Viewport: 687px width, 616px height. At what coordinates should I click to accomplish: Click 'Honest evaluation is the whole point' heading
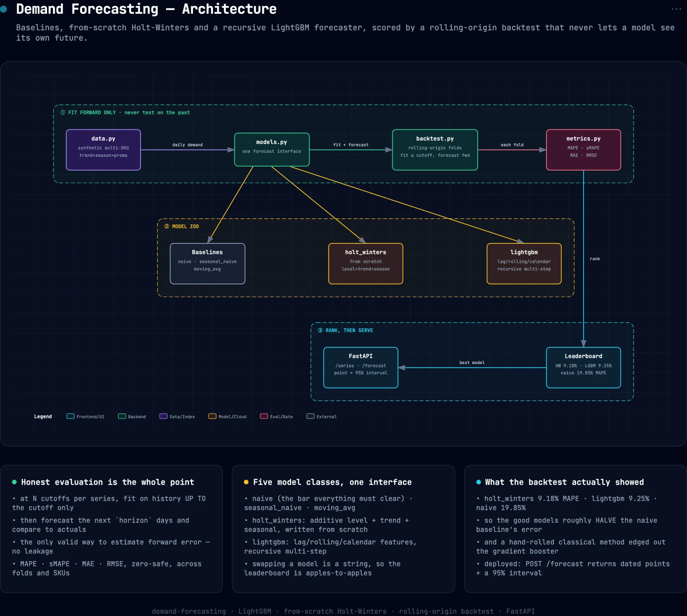[108, 482]
